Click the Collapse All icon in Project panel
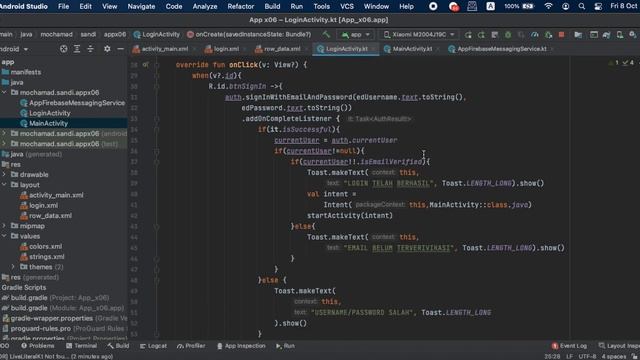 pos(90,49)
